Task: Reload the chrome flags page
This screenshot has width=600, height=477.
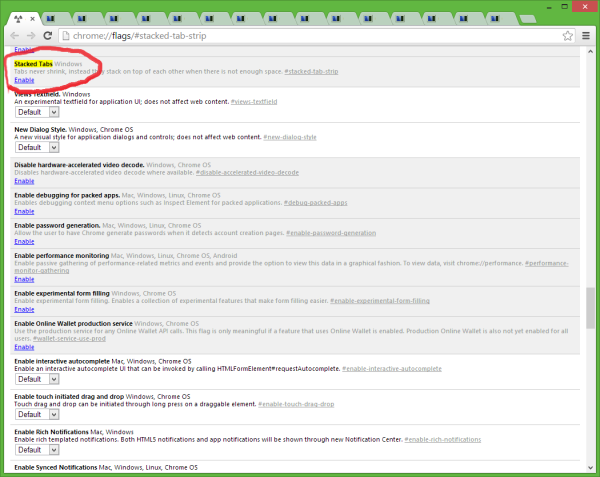Action: pyautogui.click(x=47, y=36)
